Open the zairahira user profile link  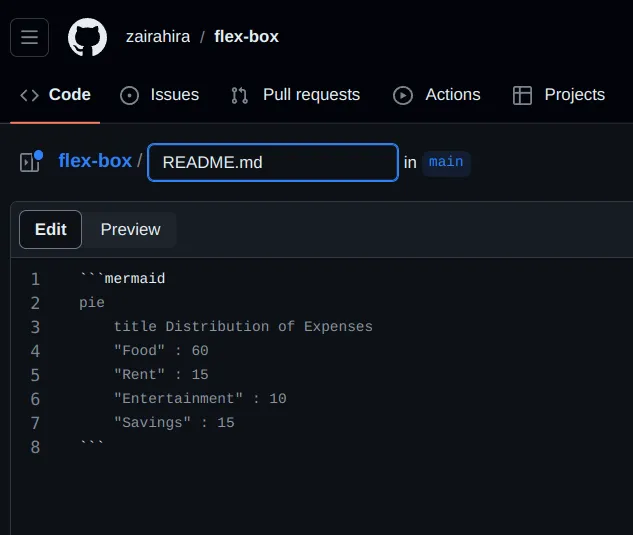(x=158, y=37)
